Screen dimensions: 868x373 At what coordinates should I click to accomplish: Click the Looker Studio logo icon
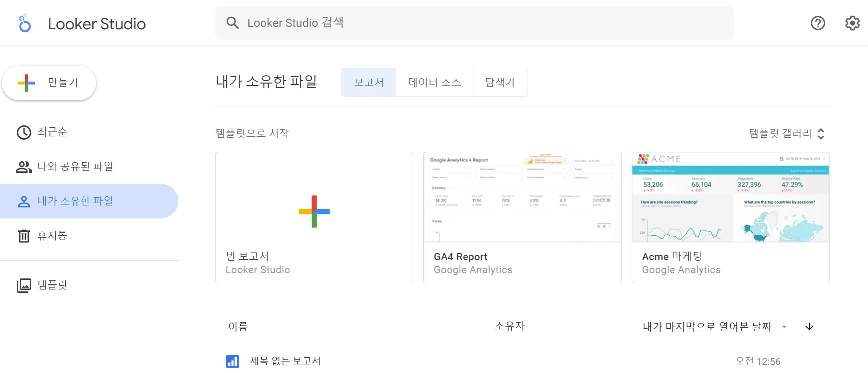(x=24, y=23)
